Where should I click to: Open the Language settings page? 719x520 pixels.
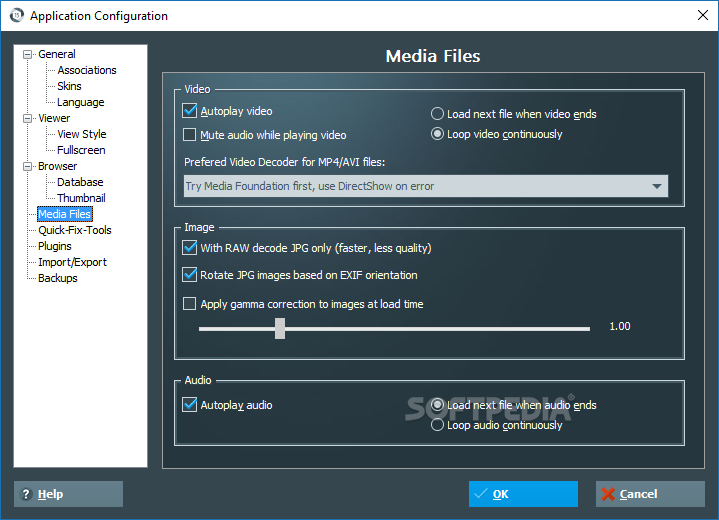pyautogui.click(x=81, y=102)
